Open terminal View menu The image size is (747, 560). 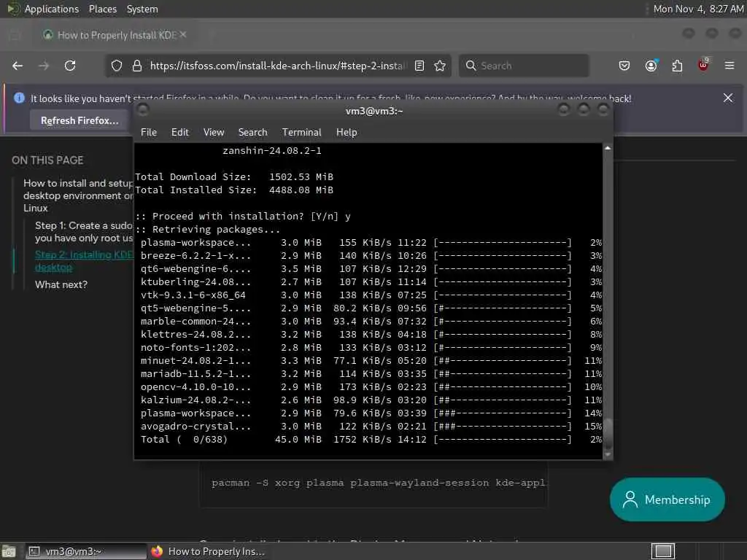[214, 133]
